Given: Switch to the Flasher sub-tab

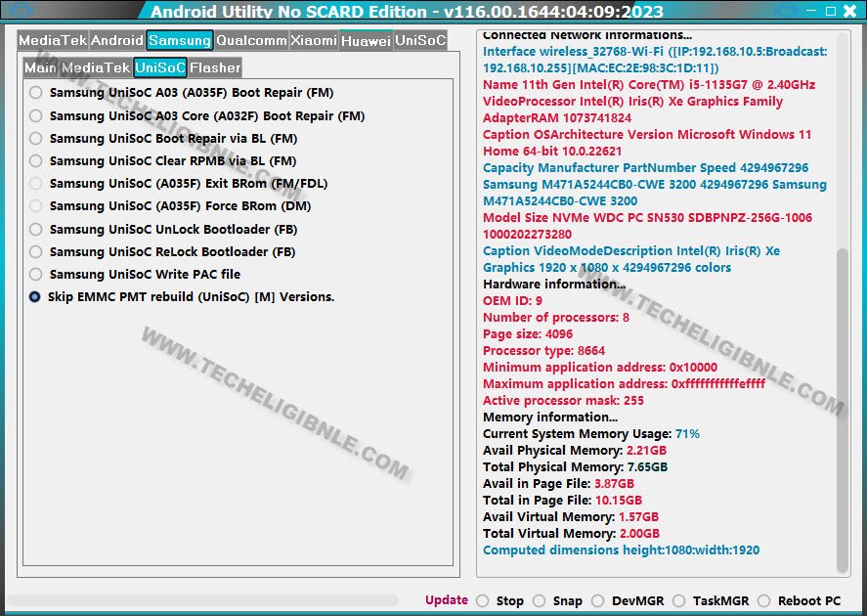Looking at the screenshot, I should click(x=215, y=68).
